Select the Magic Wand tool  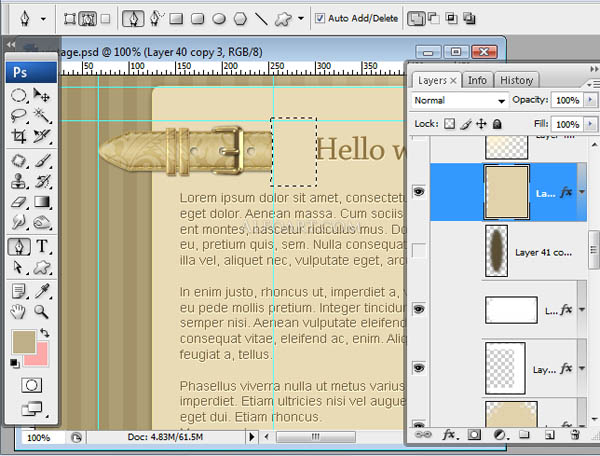click(x=41, y=116)
